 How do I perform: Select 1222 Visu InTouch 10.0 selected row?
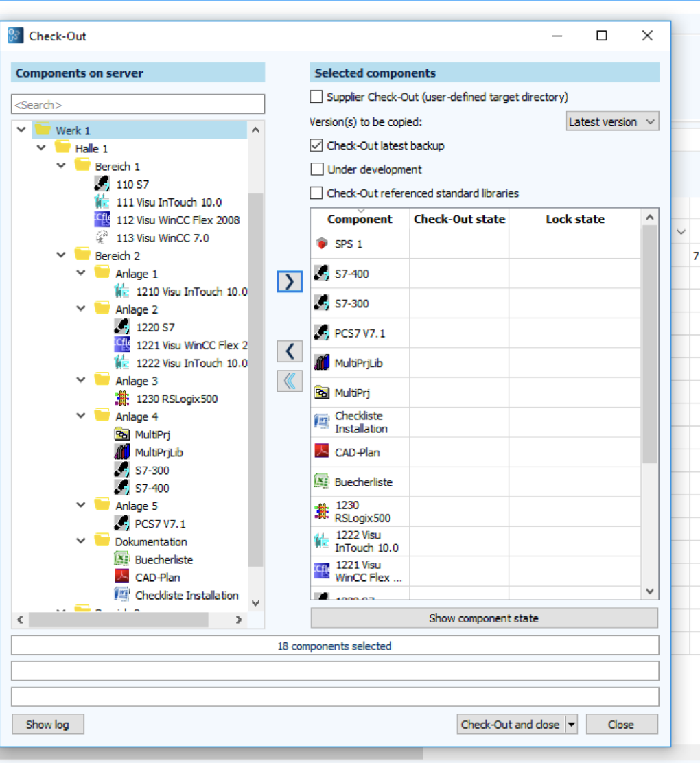(x=476, y=541)
